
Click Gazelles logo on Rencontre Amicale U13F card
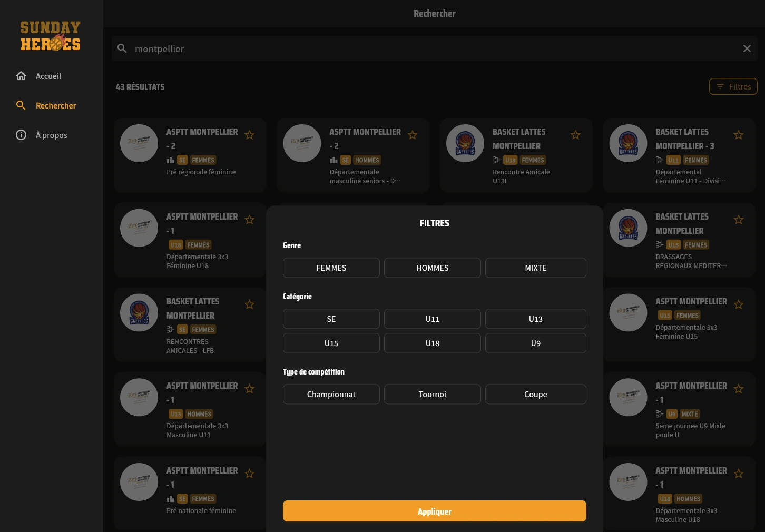pos(465,143)
